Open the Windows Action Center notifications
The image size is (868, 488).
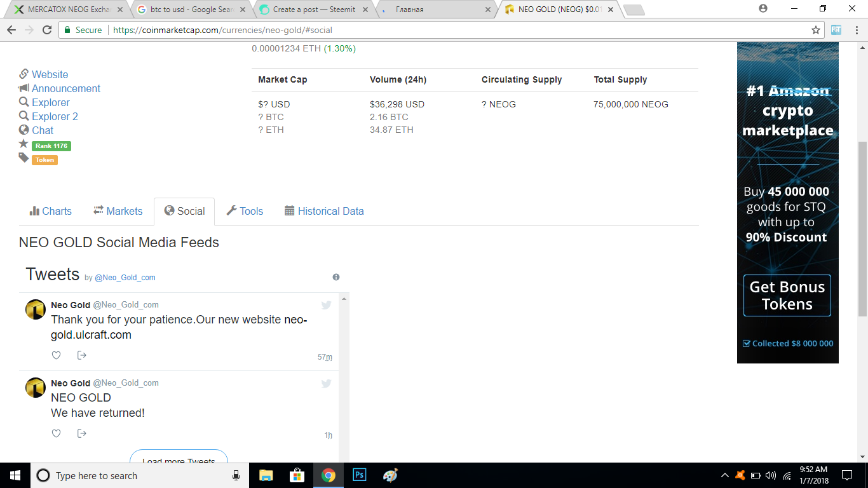(847, 475)
